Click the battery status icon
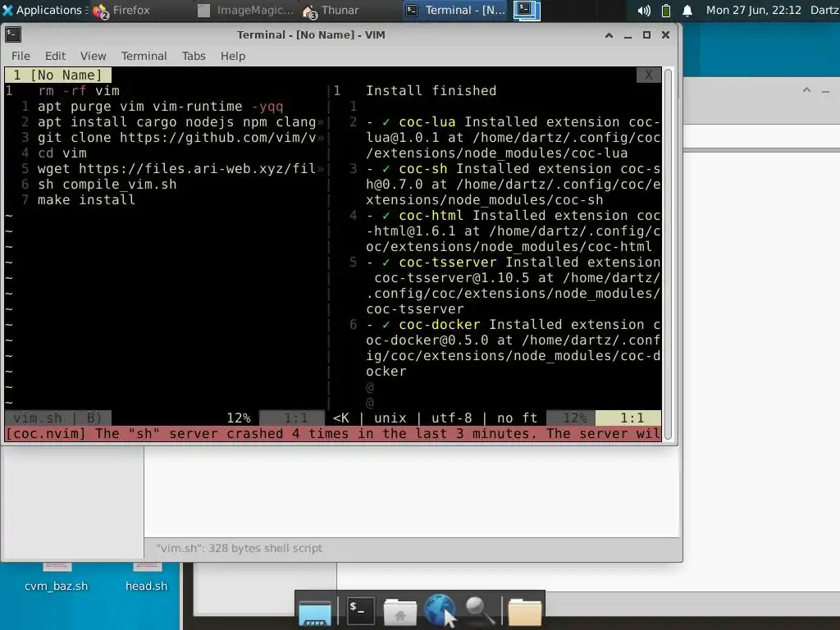This screenshot has width=840, height=630. coord(666,10)
